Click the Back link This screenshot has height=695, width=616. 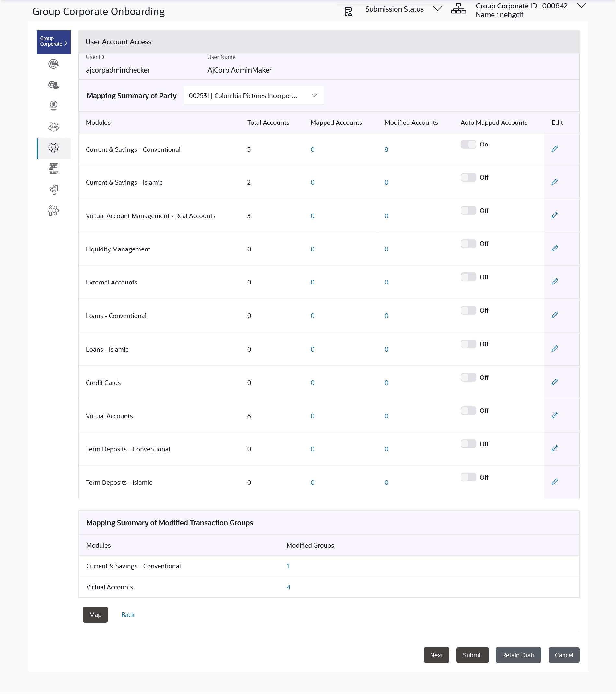(x=127, y=614)
